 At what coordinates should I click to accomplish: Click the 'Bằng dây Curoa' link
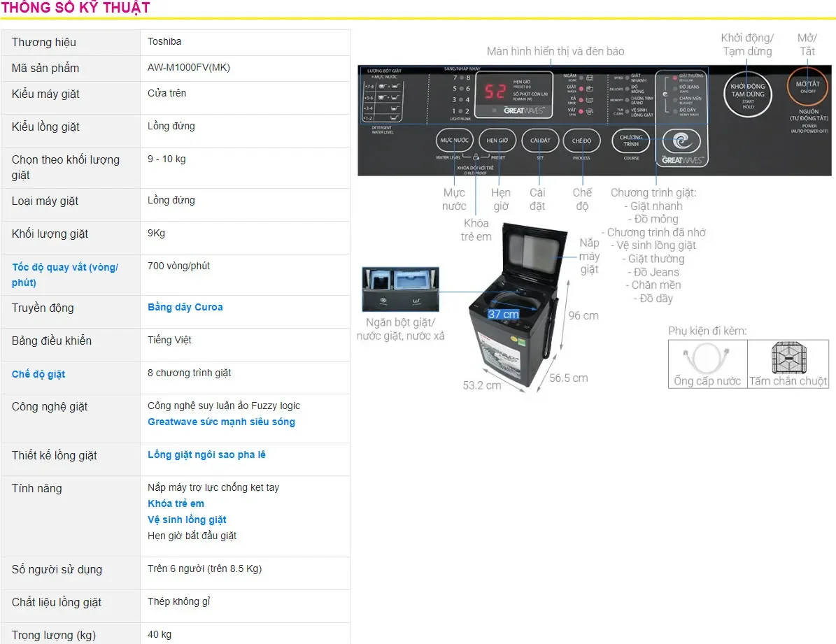pos(185,307)
